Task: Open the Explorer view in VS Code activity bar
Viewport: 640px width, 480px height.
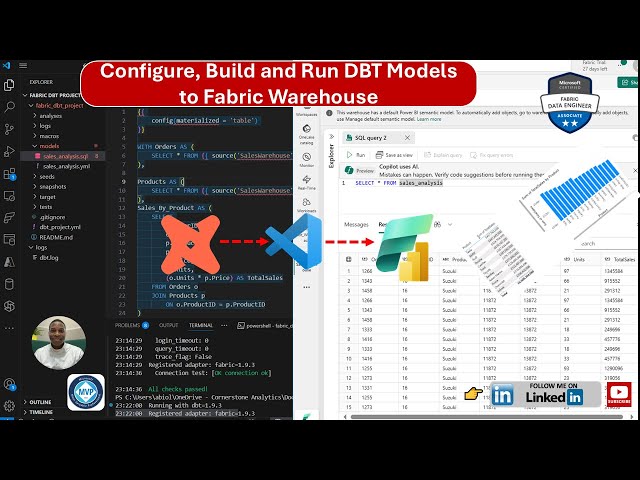Action: pyautogui.click(x=9, y=85)
